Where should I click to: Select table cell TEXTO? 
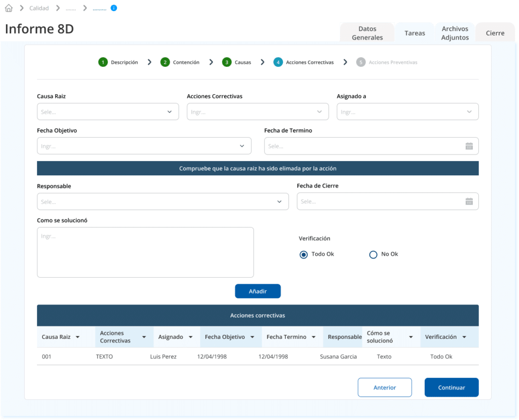click(104, 357)
